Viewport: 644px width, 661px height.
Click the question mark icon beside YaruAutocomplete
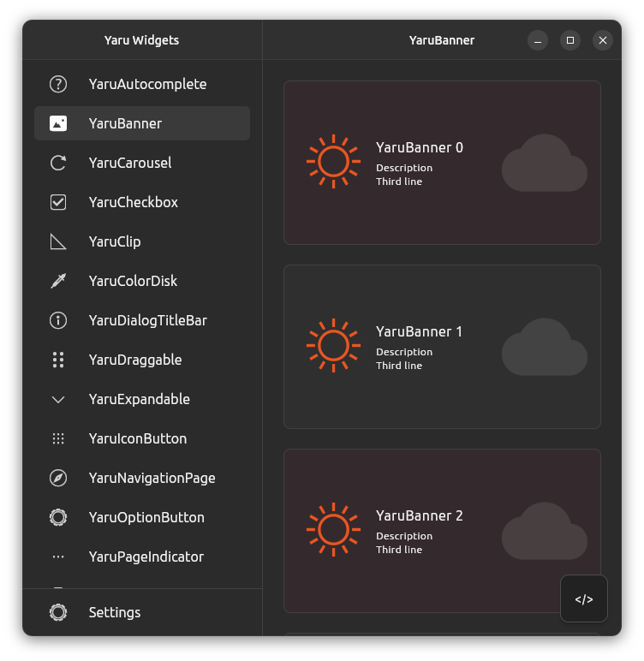(x=58, y=84)
